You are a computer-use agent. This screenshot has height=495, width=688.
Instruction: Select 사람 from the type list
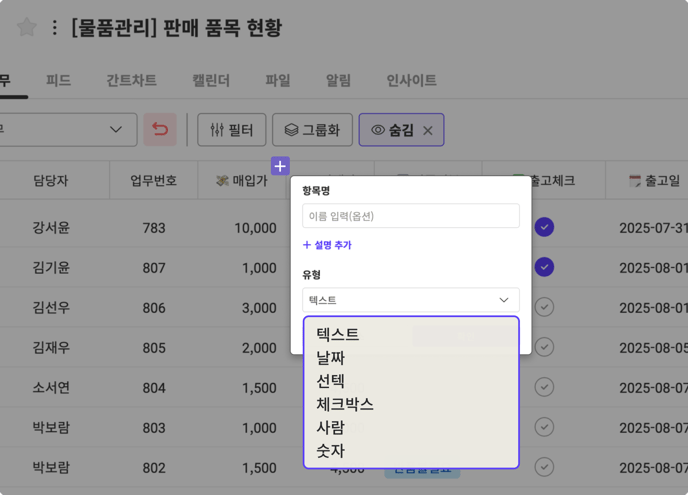pos(331,427)
